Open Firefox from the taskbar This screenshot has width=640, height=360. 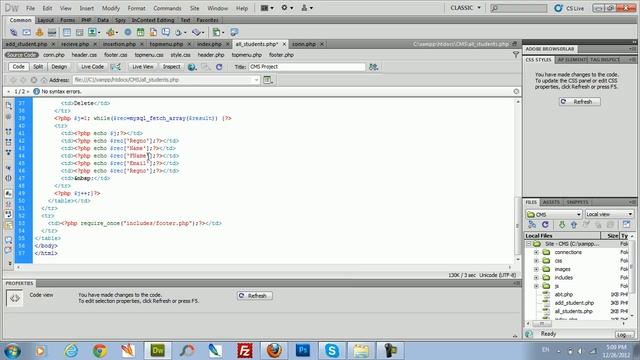point(274,351)
